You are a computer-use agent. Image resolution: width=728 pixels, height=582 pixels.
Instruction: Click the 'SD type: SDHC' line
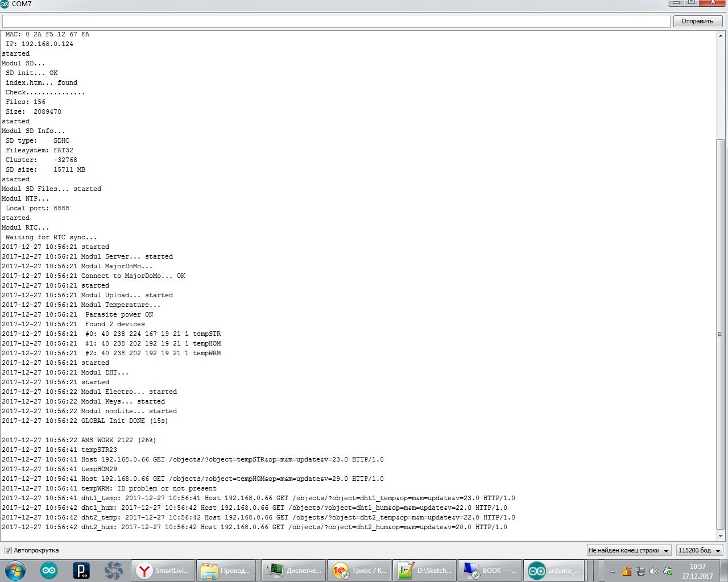click(38, 140)
